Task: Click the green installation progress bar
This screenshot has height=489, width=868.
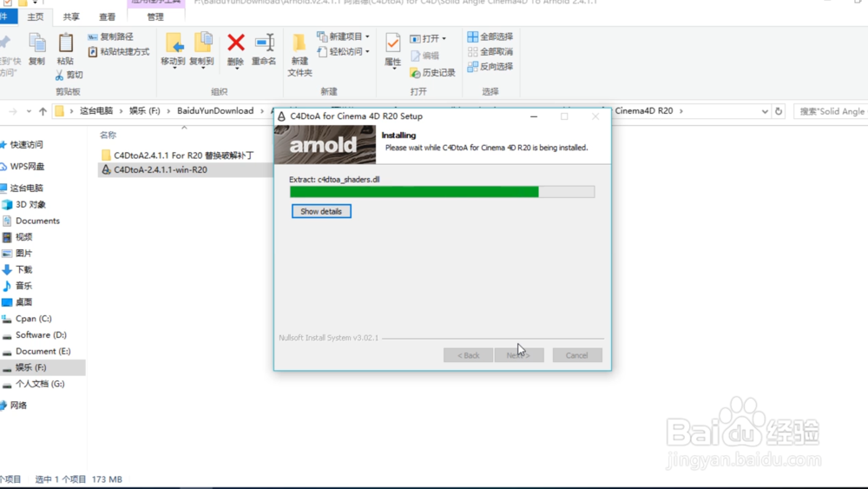Action: (x=443, y=192)
